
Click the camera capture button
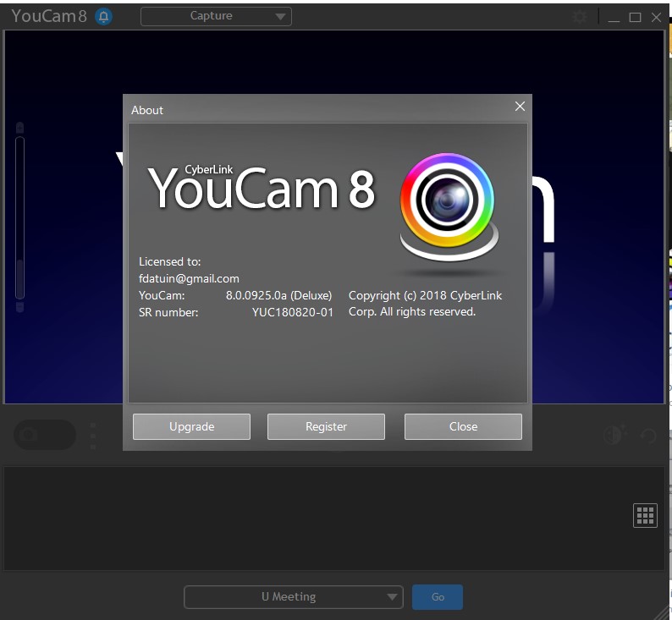coord(45,435)
